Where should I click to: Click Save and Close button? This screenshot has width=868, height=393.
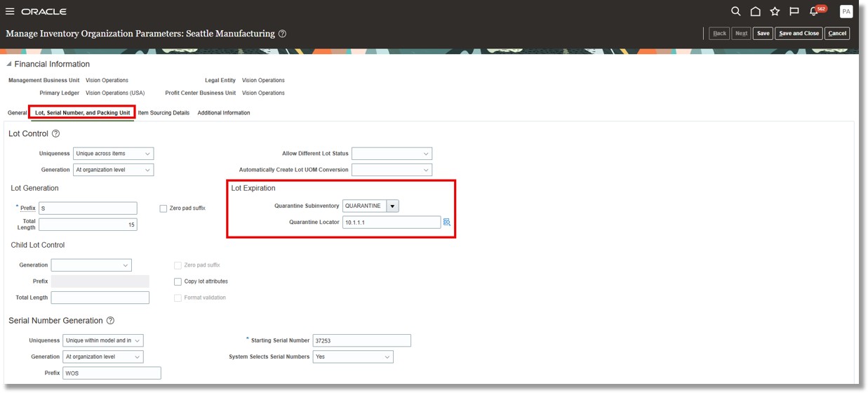pos(799,33)
